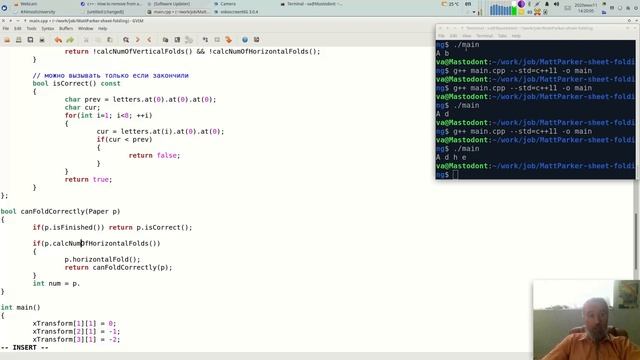The image size is (640, 360).
Task: Click the Cut scissors toolbar icon
Action: [86, 40]
